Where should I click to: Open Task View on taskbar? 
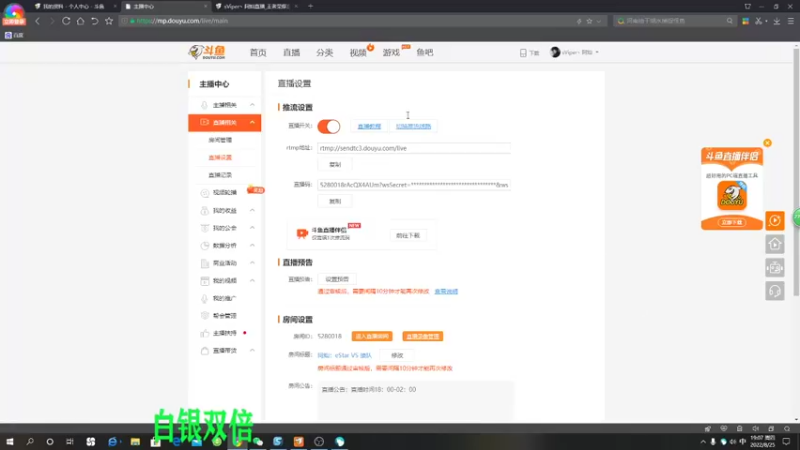tap(70, 441)
